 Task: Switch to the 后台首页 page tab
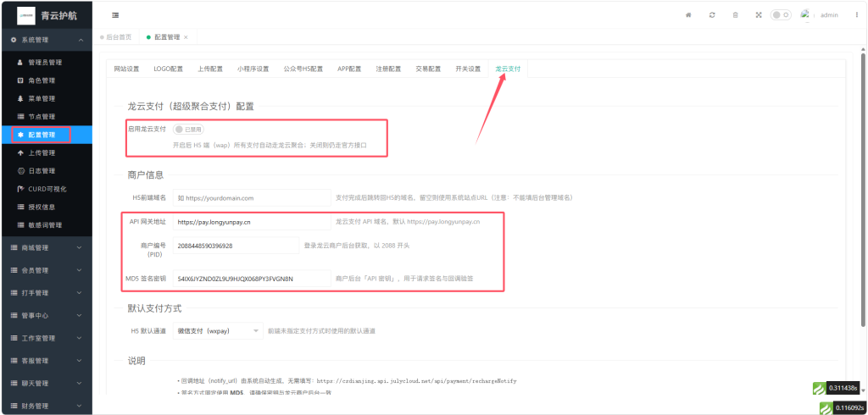pos(115,37)
